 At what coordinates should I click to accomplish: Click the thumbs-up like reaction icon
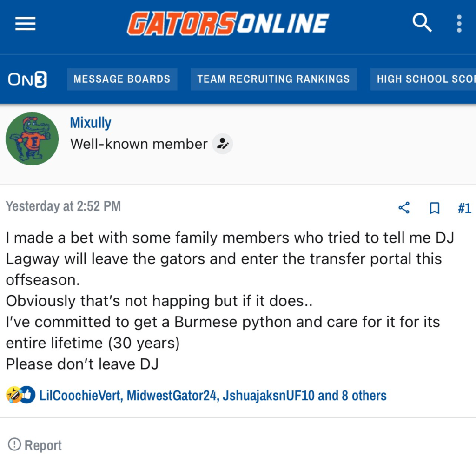pos(27,395)
